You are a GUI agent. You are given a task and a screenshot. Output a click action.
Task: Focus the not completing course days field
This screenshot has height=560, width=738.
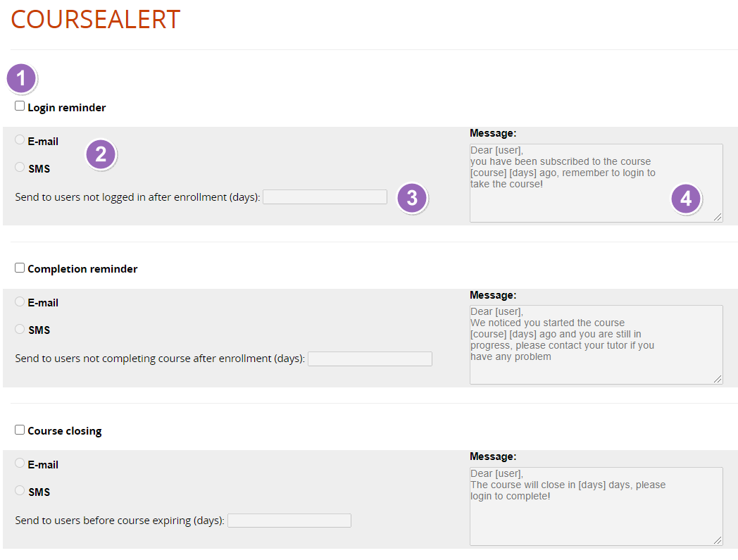coord(370,359)
